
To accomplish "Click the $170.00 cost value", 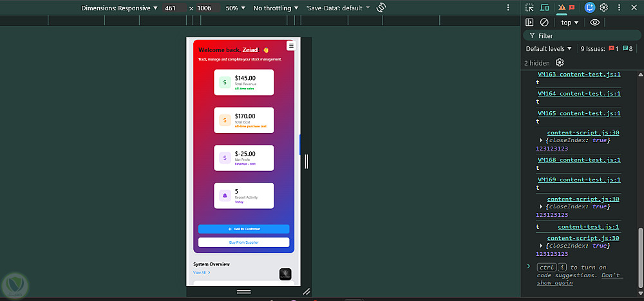I will click(x=245, y=116).
